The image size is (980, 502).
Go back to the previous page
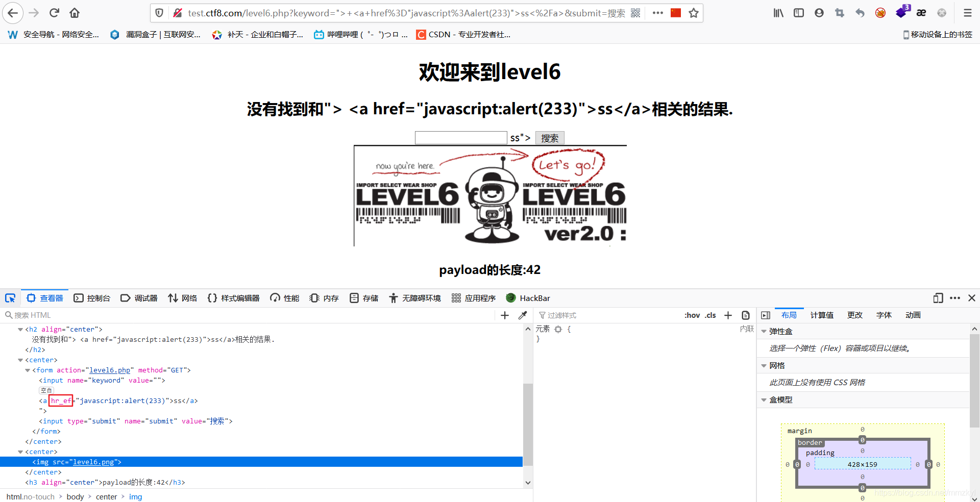point(13,13)
